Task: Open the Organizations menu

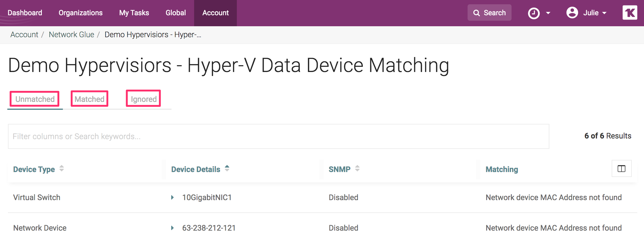Action: [x=80, y=13]
